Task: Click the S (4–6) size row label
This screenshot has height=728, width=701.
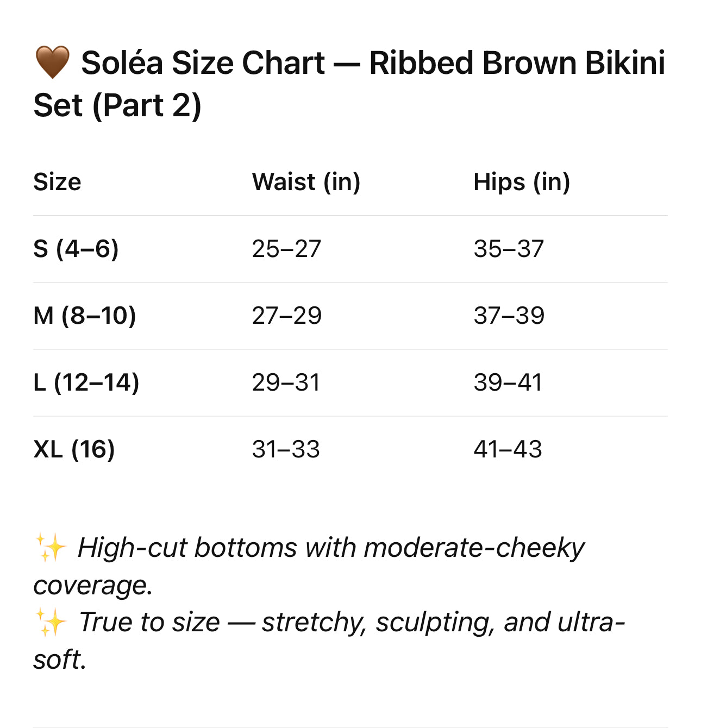Action: click(76, 249)
